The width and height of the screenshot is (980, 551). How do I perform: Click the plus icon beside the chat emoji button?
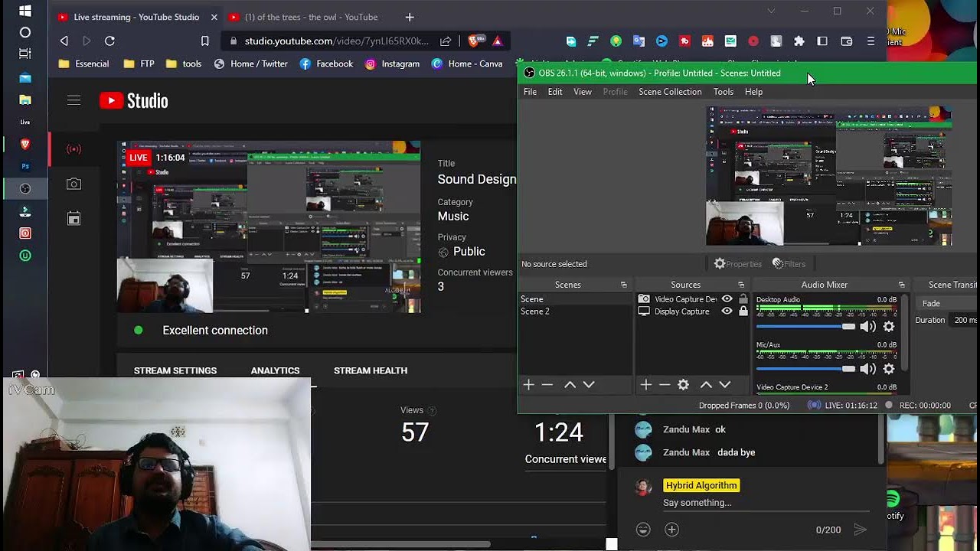click(671, 530)
